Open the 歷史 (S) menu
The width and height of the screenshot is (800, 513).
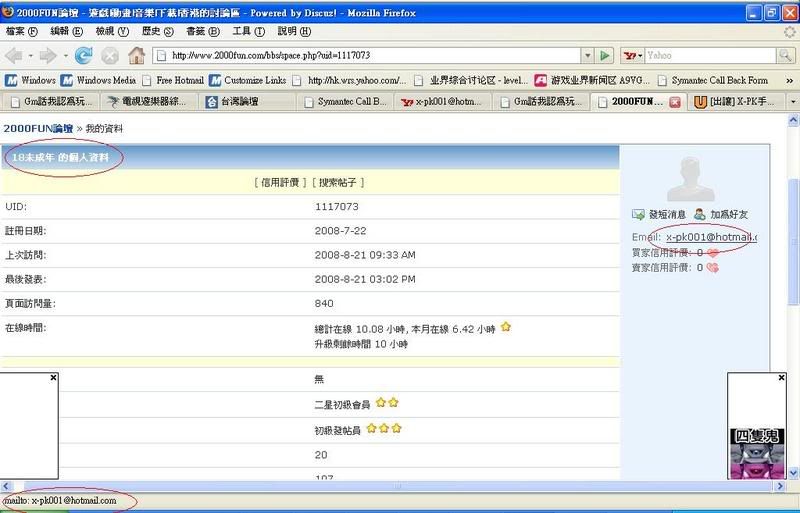(158, 31)
